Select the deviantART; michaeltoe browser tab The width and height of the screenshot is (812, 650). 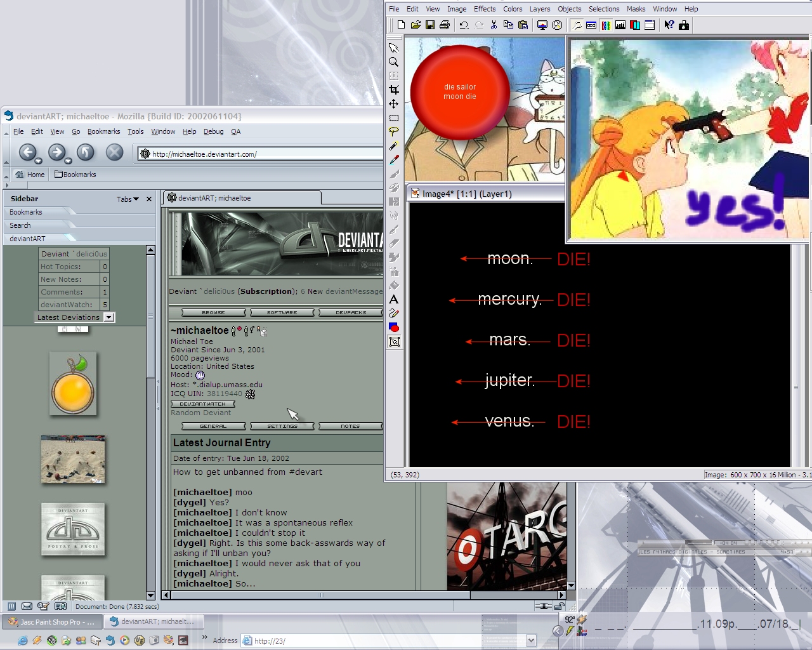click(242, 198)
